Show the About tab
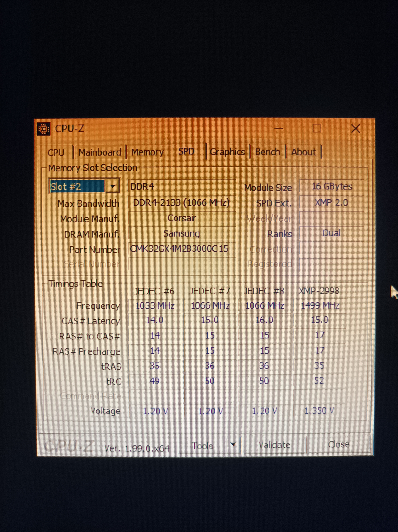The height and width of the screenshot is (532, 398). (304, 152)
